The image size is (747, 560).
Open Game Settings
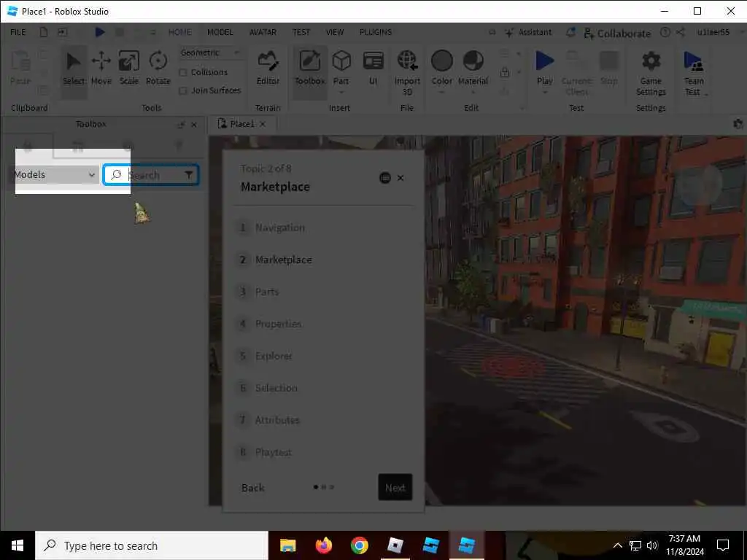[651, 73]
